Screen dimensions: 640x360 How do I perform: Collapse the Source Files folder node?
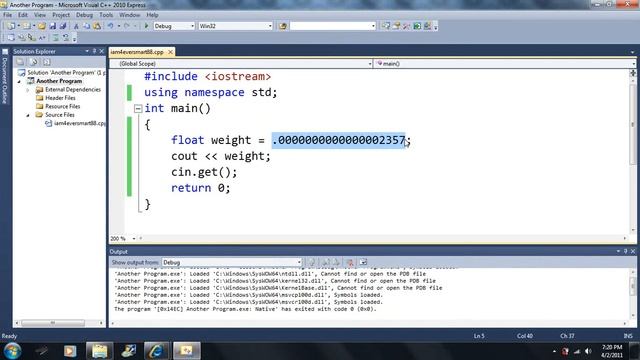(x=28, y=115)
